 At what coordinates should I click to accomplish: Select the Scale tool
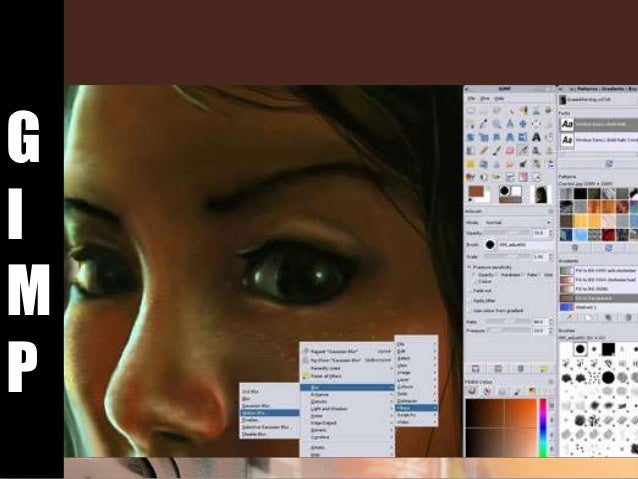tap(484, 137)
